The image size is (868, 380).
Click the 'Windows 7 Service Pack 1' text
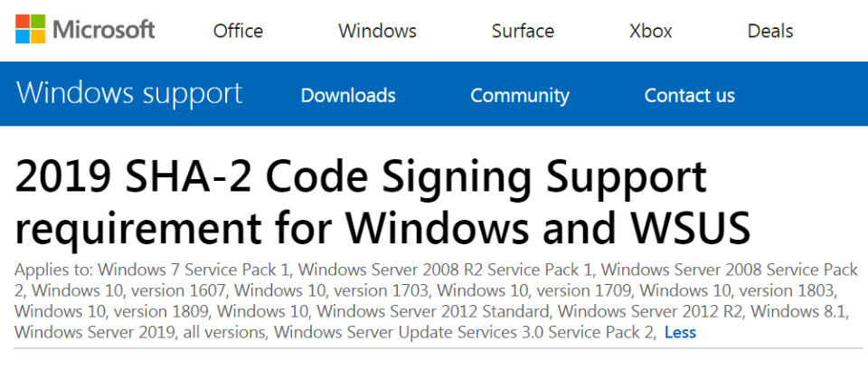195,270
